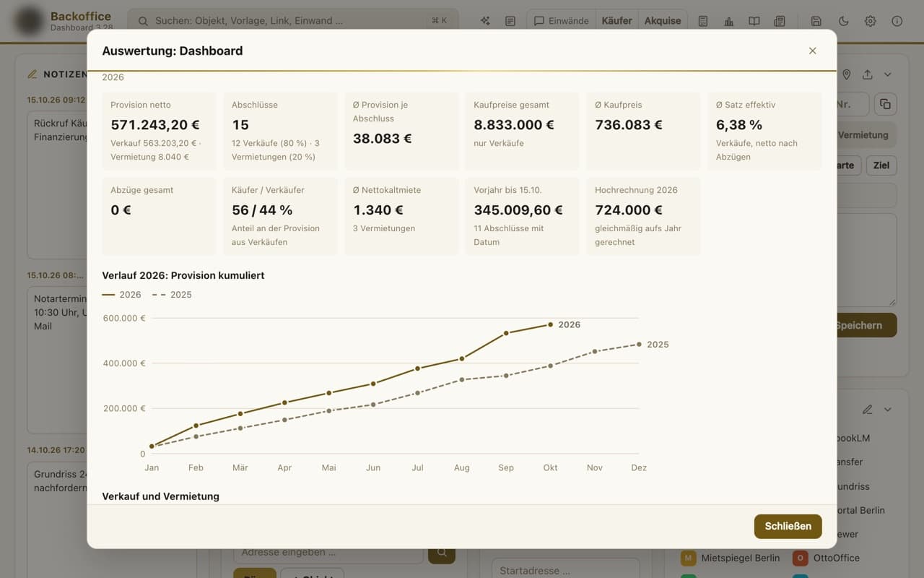The image size is (924, 578).
Task: Open the OttoOffice link
Action: [x=826, y=558]
